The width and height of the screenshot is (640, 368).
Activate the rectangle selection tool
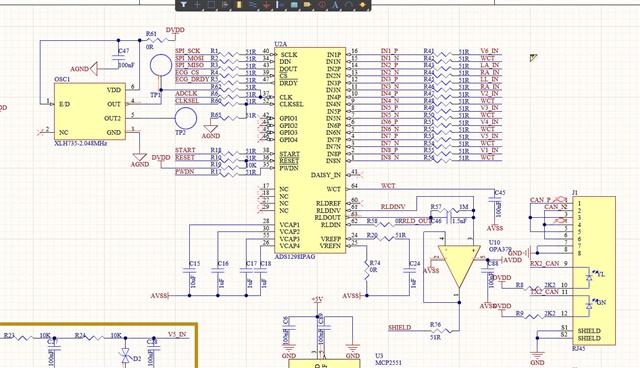[x=211, y=4]
